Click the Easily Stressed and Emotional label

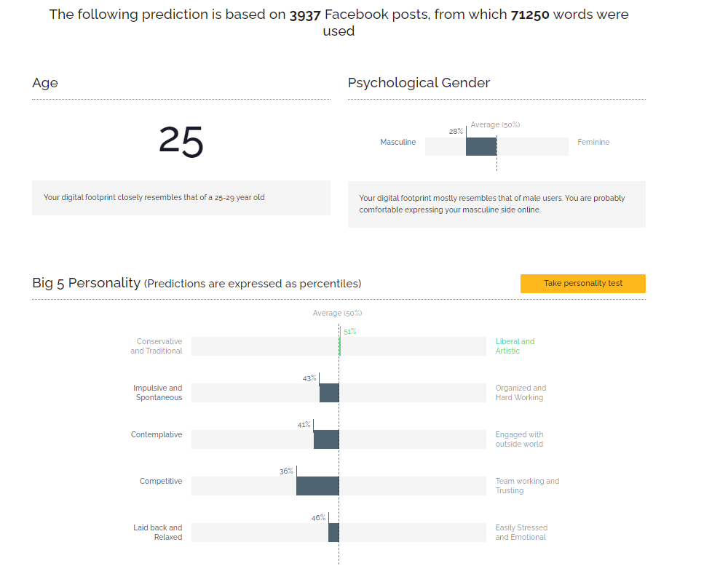click(521, 533)
